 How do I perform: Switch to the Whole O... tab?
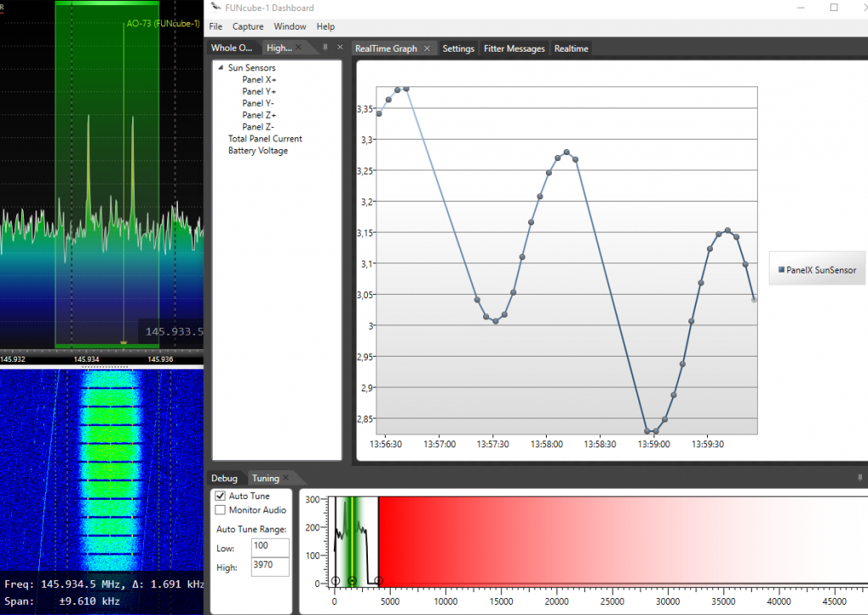pos(231,47)
